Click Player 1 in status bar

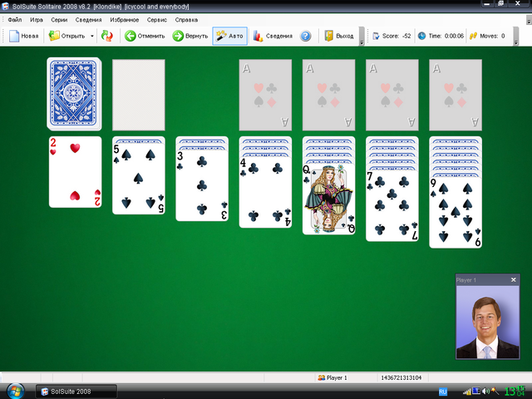(x=332, y=377)
